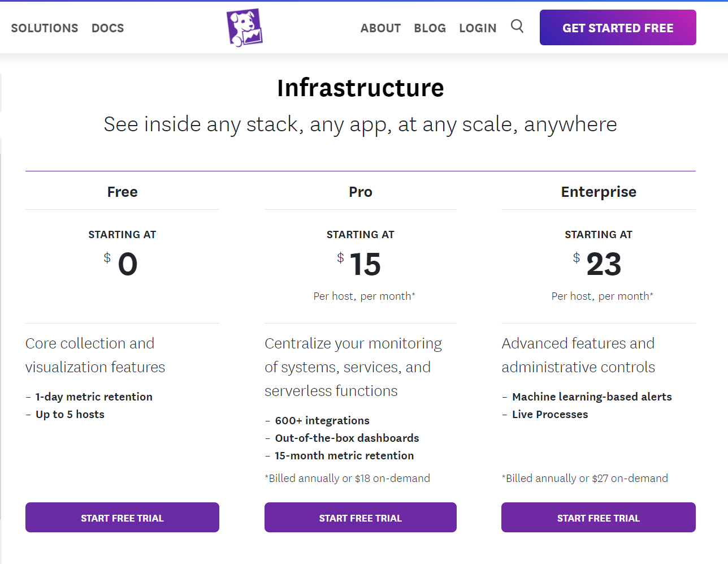Start free trial for the Free plan
The width and height of the screenshot is (728, 564).
tap(122, 518)
